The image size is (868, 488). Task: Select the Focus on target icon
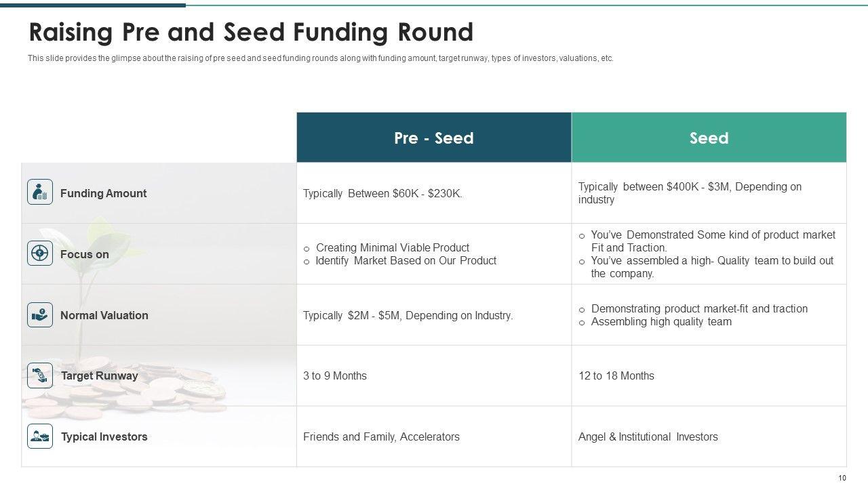coord(40,253)
